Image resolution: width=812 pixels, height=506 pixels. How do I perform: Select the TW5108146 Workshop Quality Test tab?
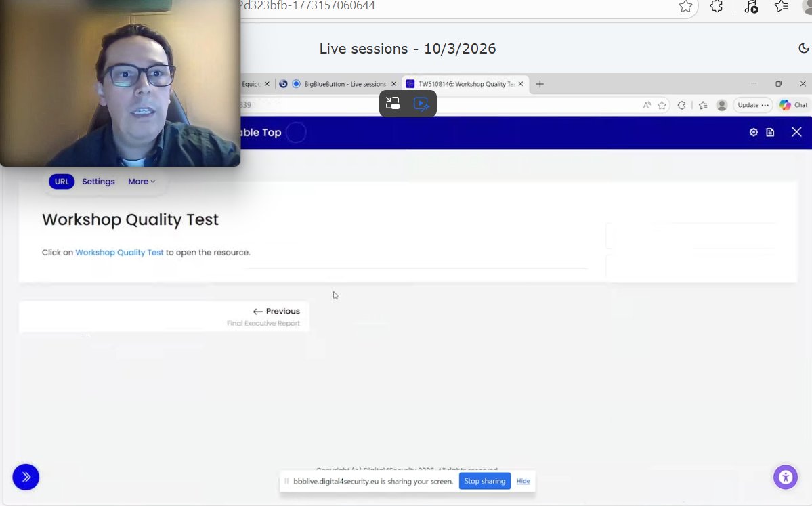466,84
